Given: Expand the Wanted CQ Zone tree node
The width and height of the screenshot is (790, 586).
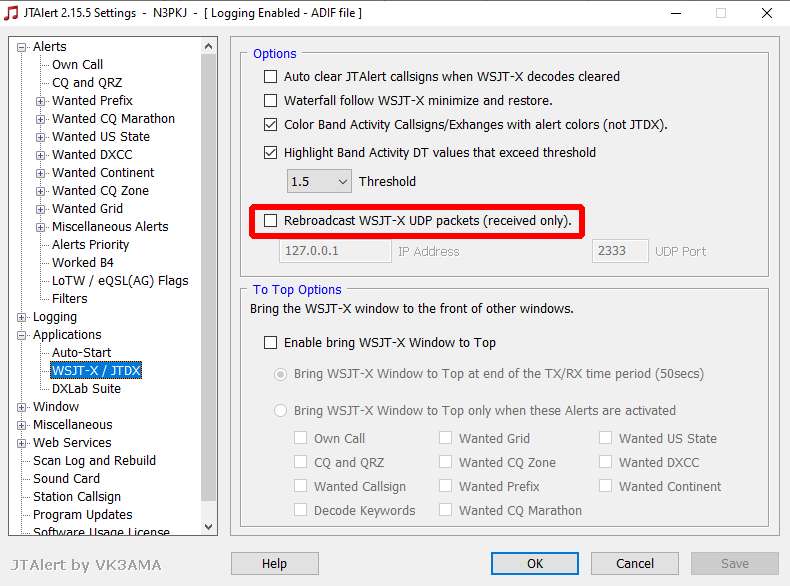Looking at the screenshot, I should pyautogui.click(x=40, y=191).
